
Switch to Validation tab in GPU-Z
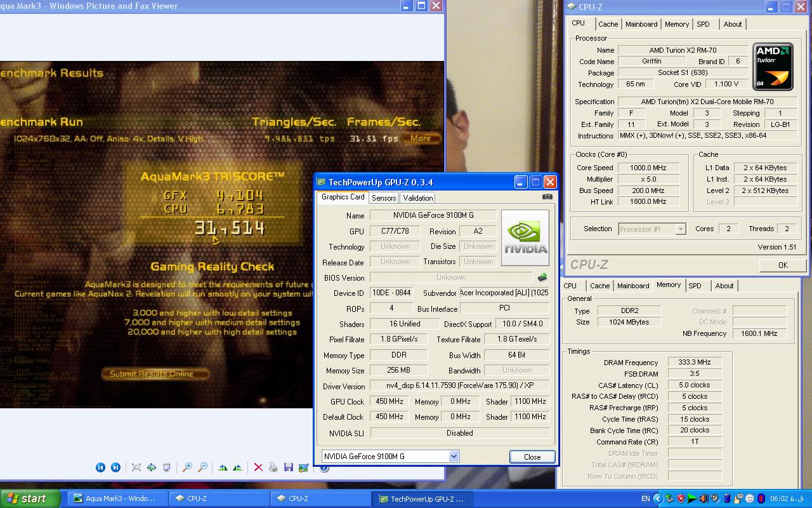coord(418,198)
